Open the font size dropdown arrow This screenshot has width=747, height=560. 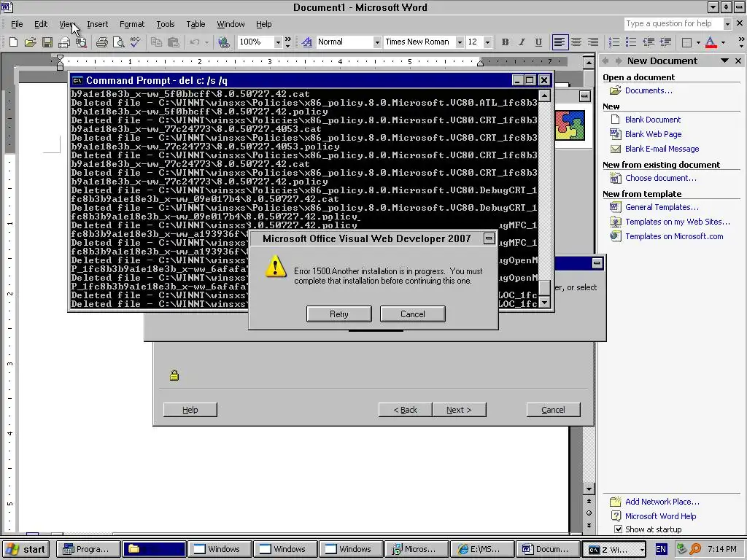(x=487, y=42)
